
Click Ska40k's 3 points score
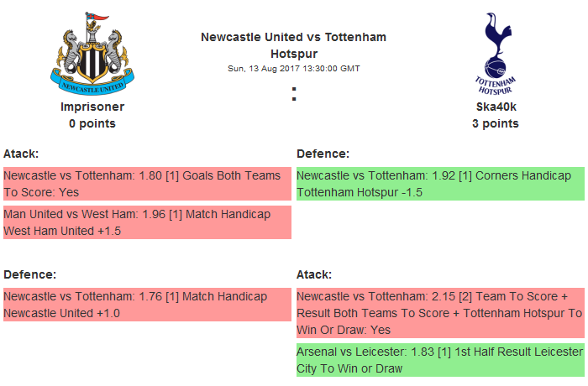[x=495, y=123]
